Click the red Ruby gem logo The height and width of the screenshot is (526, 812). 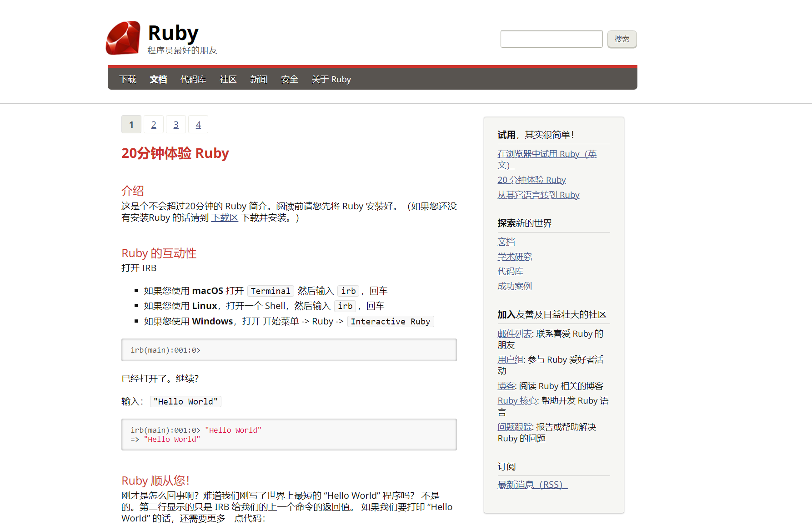point(123,38)
